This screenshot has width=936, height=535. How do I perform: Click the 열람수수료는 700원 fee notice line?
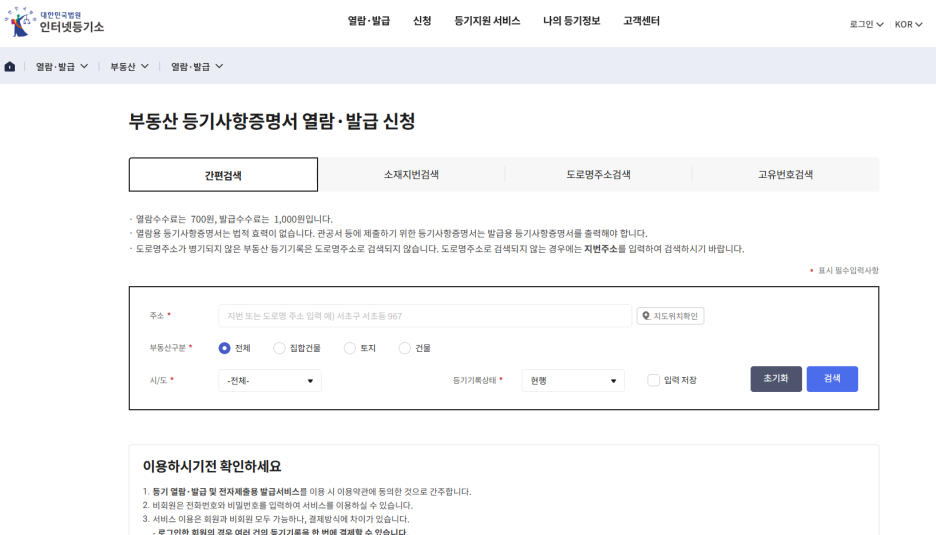pyautogui.click(x=234, y=219)
